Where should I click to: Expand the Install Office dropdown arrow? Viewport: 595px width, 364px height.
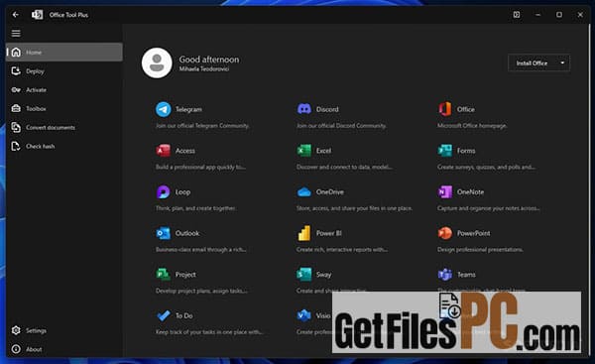click(562, 63)
